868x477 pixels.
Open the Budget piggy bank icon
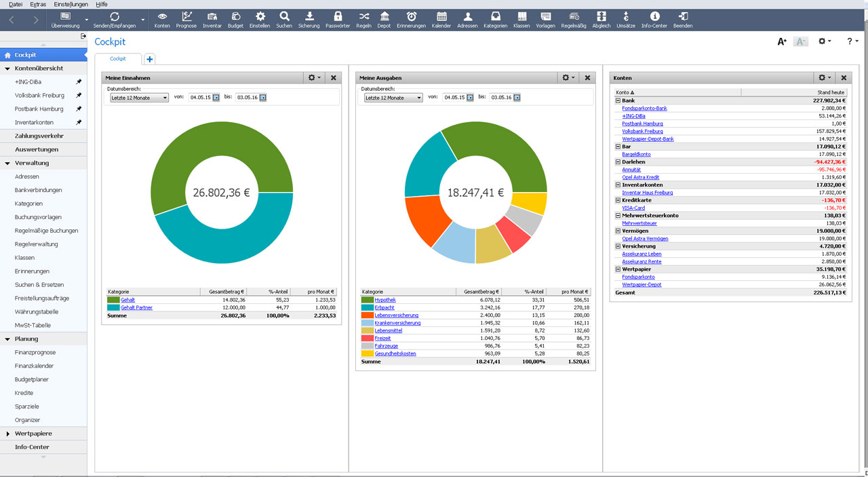point(235,19)
